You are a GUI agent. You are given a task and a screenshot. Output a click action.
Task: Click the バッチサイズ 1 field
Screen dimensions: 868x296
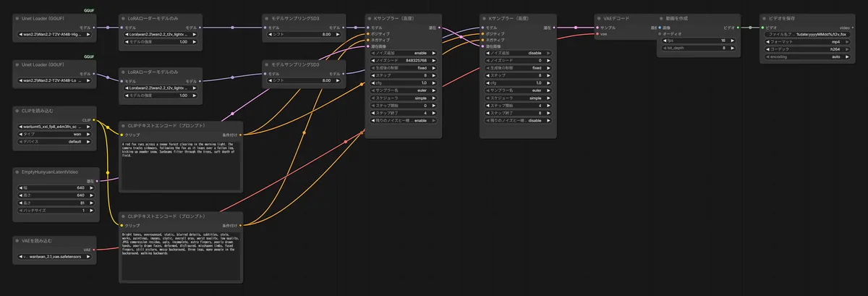point(55,210)
